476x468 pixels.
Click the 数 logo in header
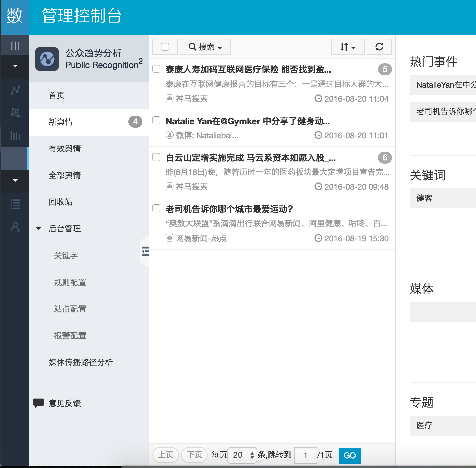pos(15,16)
